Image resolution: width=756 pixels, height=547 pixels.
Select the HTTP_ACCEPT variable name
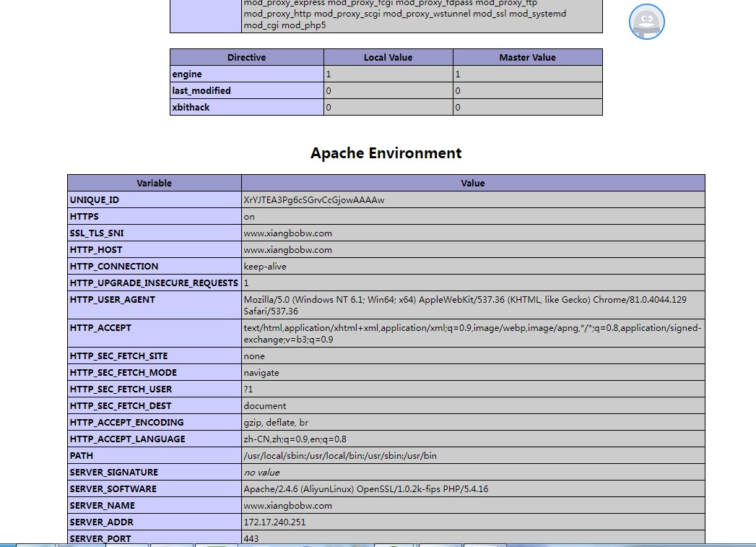[101, 327]
